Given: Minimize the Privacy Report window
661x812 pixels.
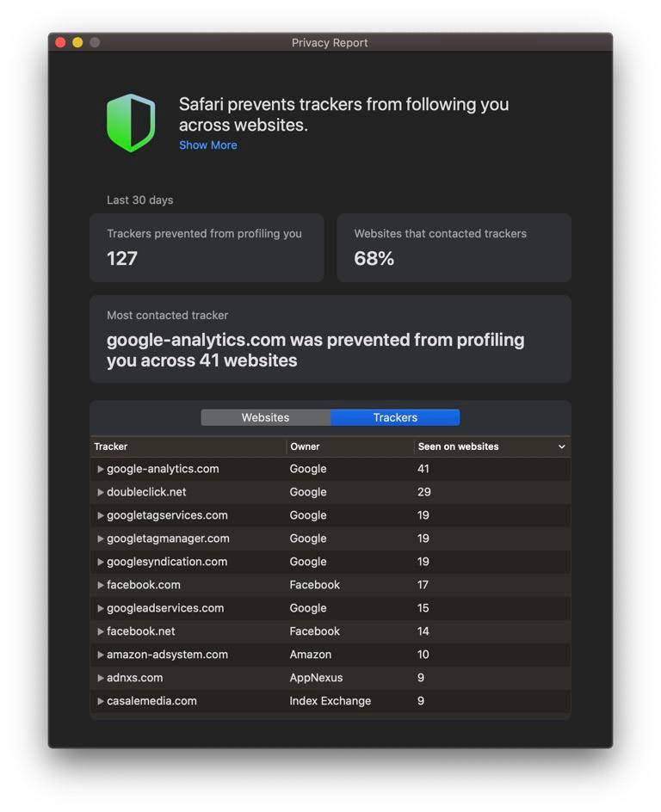Looking at the screenshot, I should 77,42.
